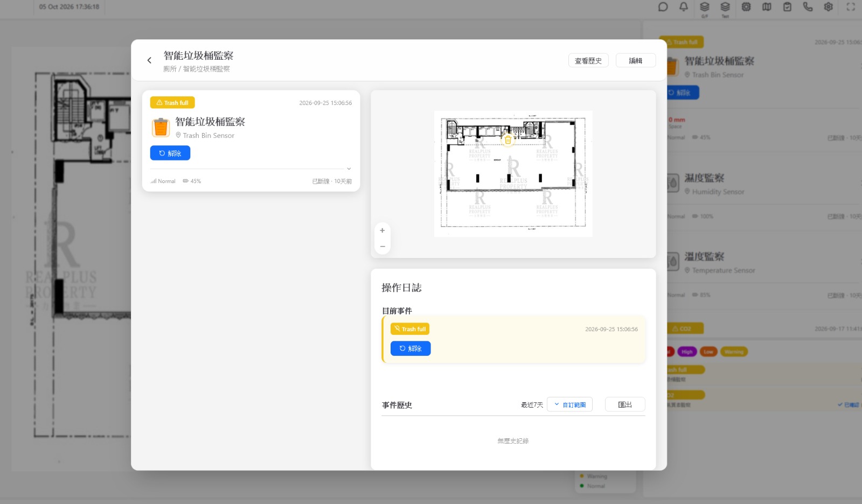Click the purple High tag in background panel
Image resolution: width=862 pixels, height=504 pixels.
tap(687, 352)
